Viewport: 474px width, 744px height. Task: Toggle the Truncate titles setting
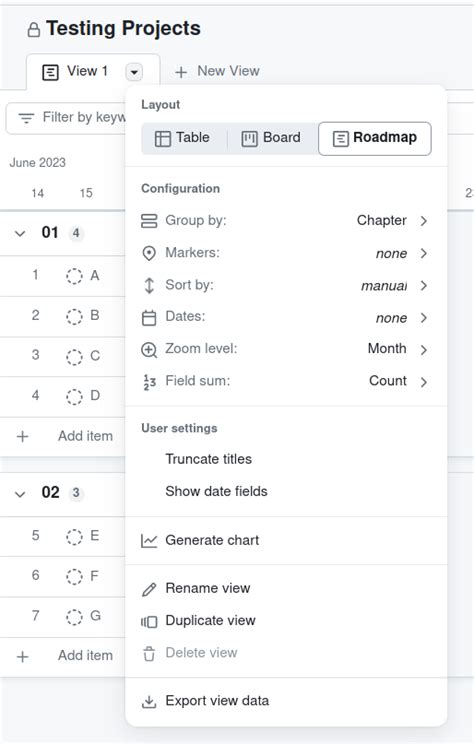coord(286,459)
